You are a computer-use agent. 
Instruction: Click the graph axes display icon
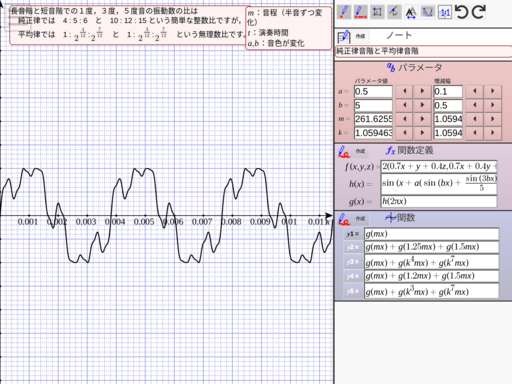(x=428, y=13)
